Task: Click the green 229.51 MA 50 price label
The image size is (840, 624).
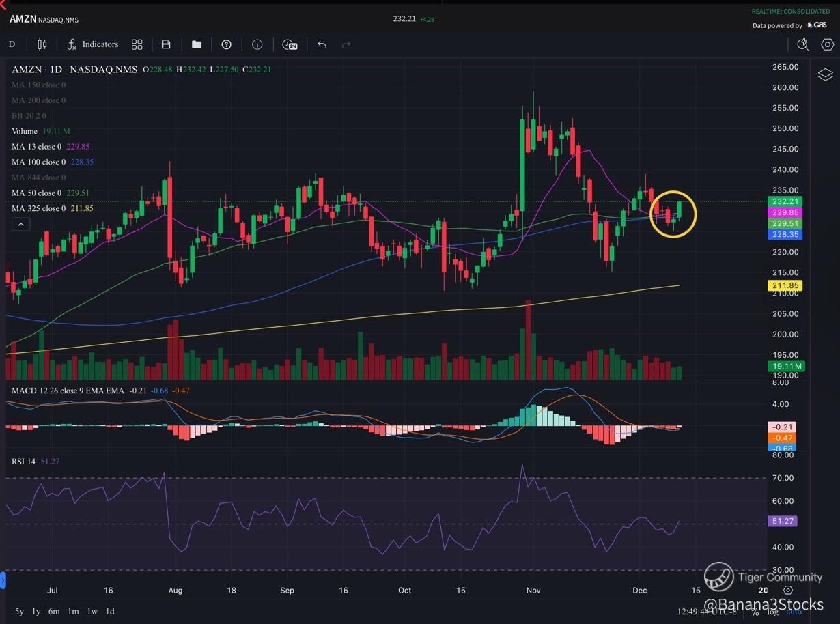Action: pos(785,224)
